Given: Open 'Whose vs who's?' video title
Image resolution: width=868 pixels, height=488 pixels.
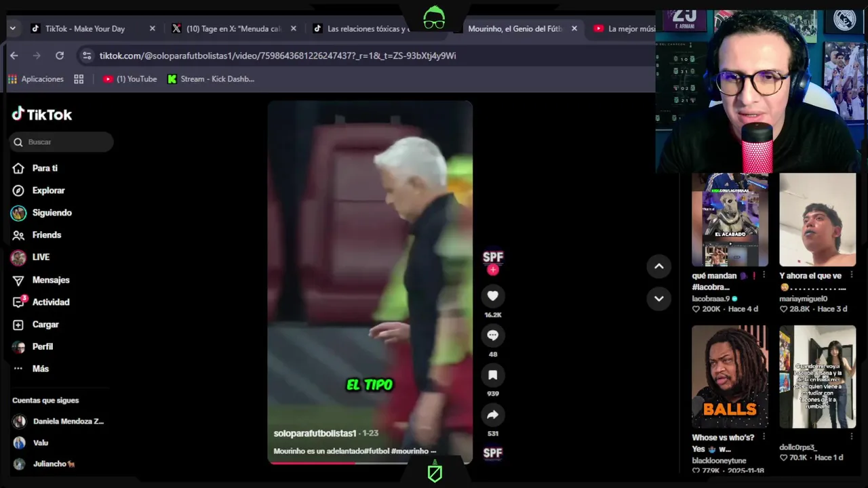Looking at the screenshot, I should pos(723,443).
